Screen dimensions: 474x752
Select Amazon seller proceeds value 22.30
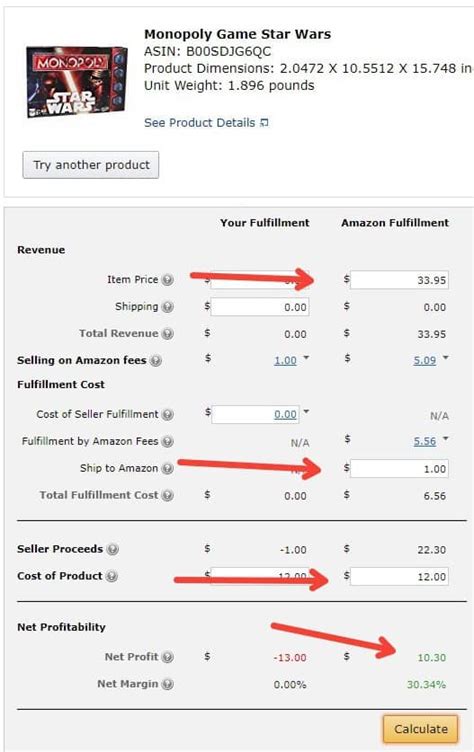(432, 550)
